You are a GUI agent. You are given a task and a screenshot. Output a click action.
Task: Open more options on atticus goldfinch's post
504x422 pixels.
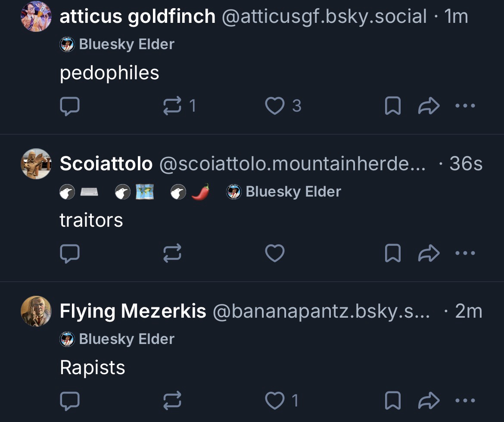point(465,106)
